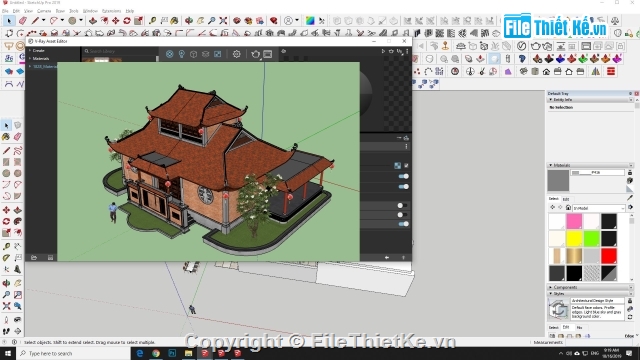Select the Circle tool in left toolbar
Screen dimensions: 640x360
(x=6, y=173)
